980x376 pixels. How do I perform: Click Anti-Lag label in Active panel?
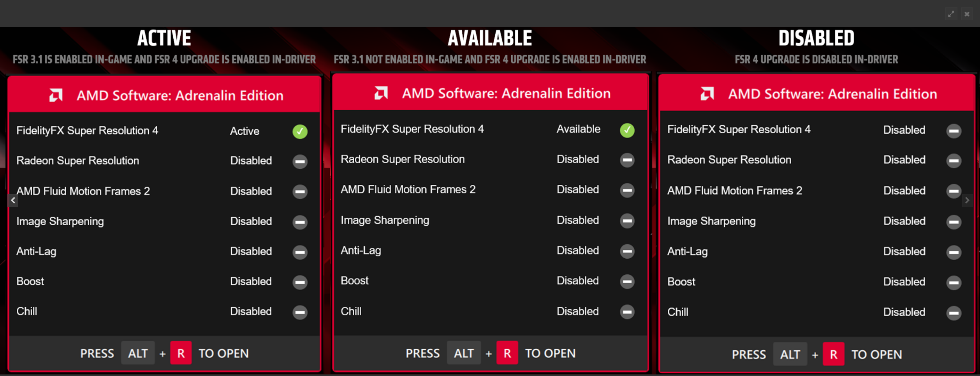(x=36, y=251)
